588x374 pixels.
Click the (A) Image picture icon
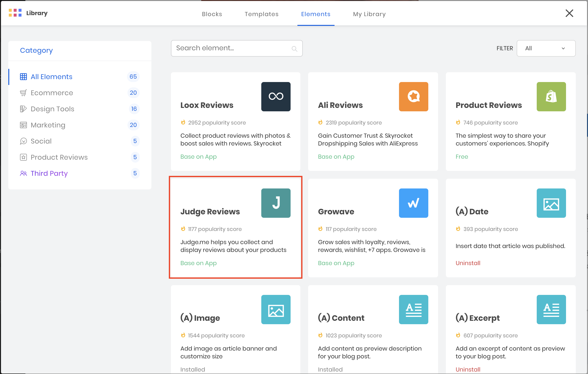pyautogui.click(x=276, y=309)
